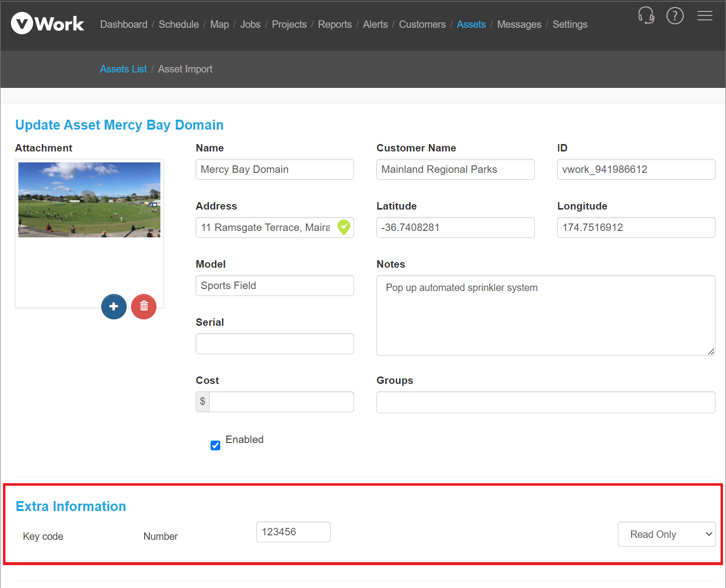
Task: Click the vWork logo
Action: coord(47,23)
